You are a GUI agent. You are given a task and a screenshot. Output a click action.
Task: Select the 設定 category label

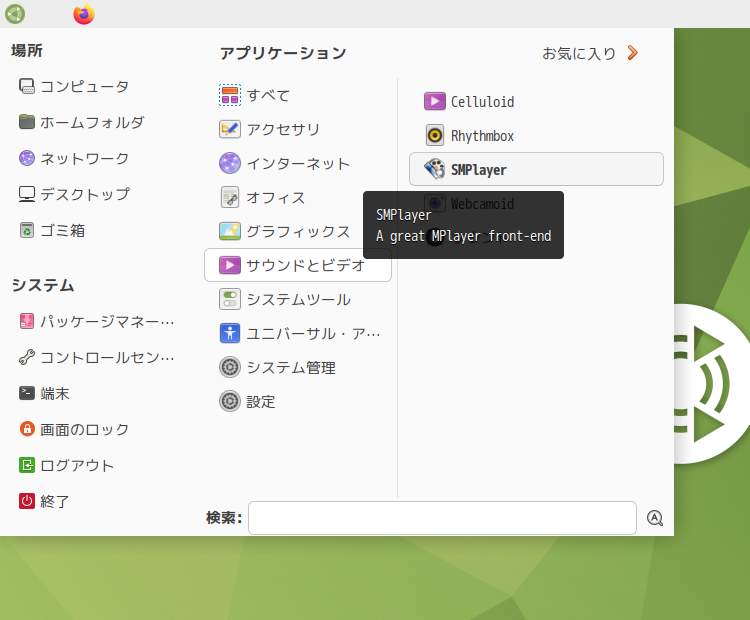coord(261,401)
